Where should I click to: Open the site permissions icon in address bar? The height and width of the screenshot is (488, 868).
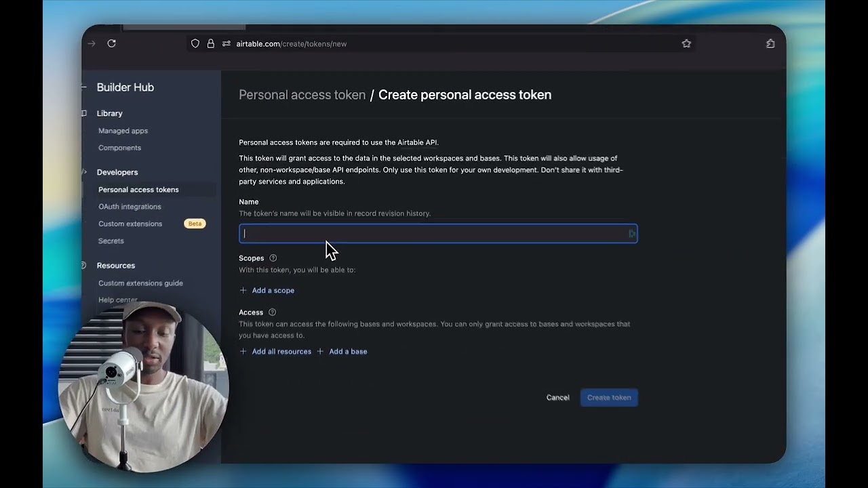coord(226,43)
